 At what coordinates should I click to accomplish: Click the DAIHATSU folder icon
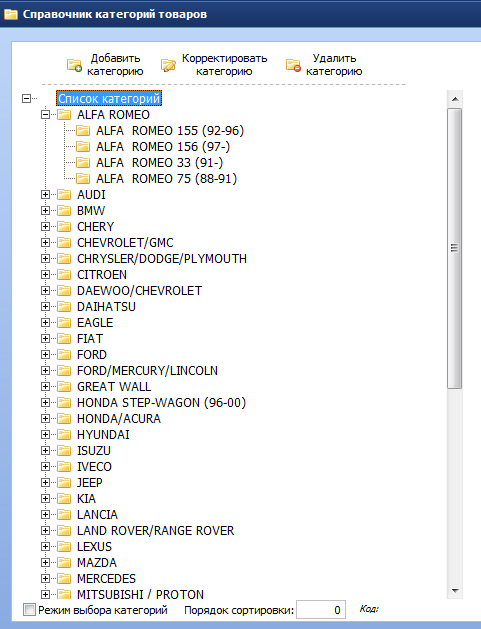point(64,306)
